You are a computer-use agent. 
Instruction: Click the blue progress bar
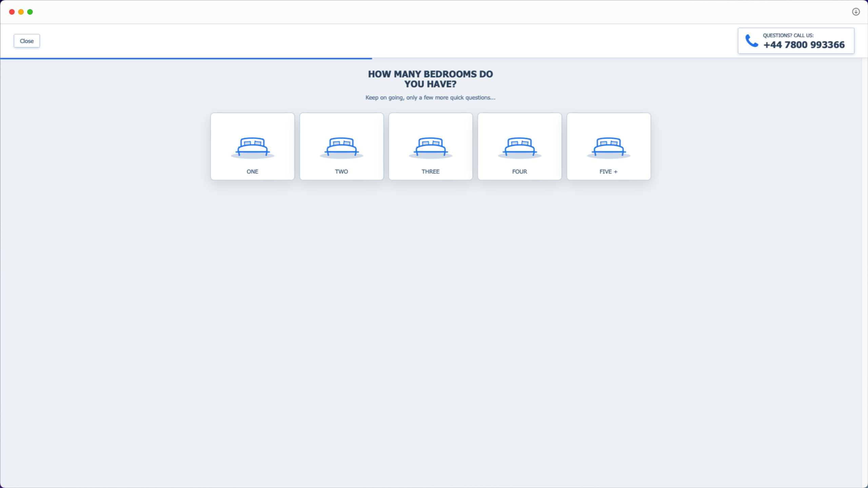click(186, 58)
